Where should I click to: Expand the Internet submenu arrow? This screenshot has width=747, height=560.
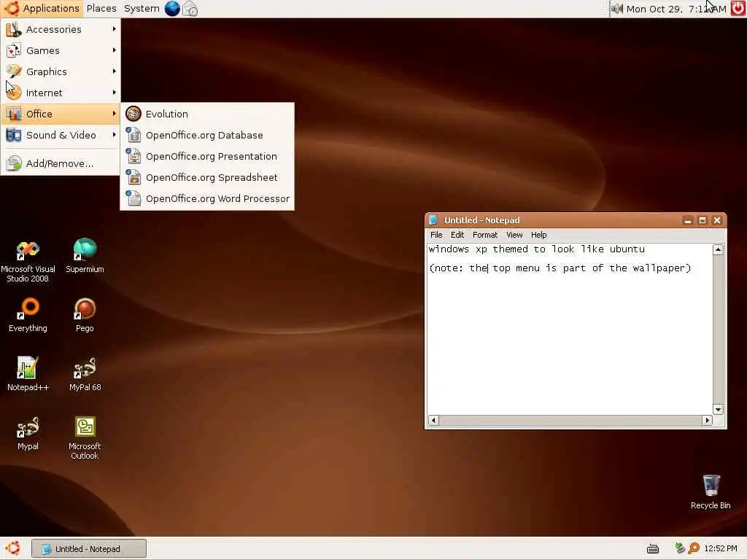coord(115,92)
